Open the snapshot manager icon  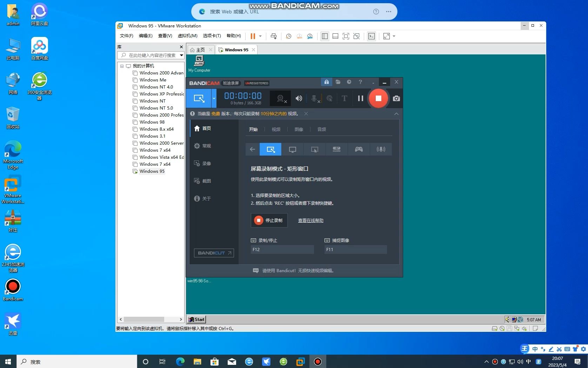(x=310, y=36)
